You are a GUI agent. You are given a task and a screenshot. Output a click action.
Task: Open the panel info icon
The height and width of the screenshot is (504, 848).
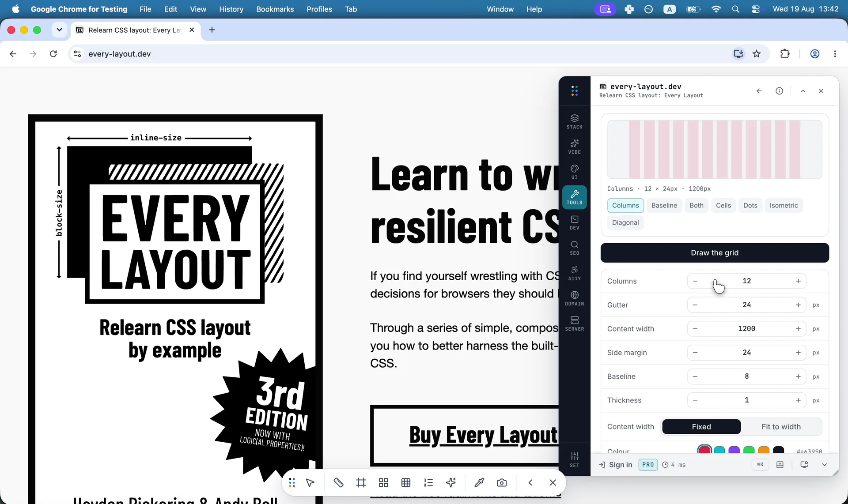(x=779, y=91)
